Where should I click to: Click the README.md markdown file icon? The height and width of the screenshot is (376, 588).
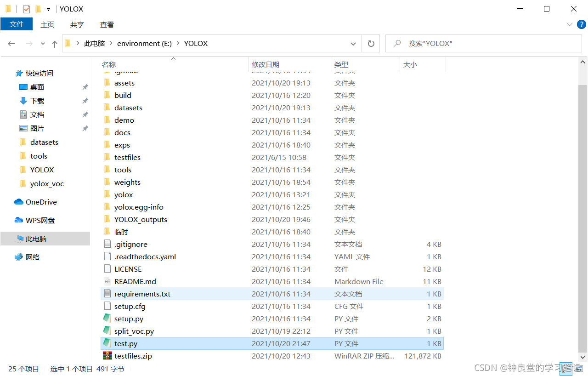[107, 281]
